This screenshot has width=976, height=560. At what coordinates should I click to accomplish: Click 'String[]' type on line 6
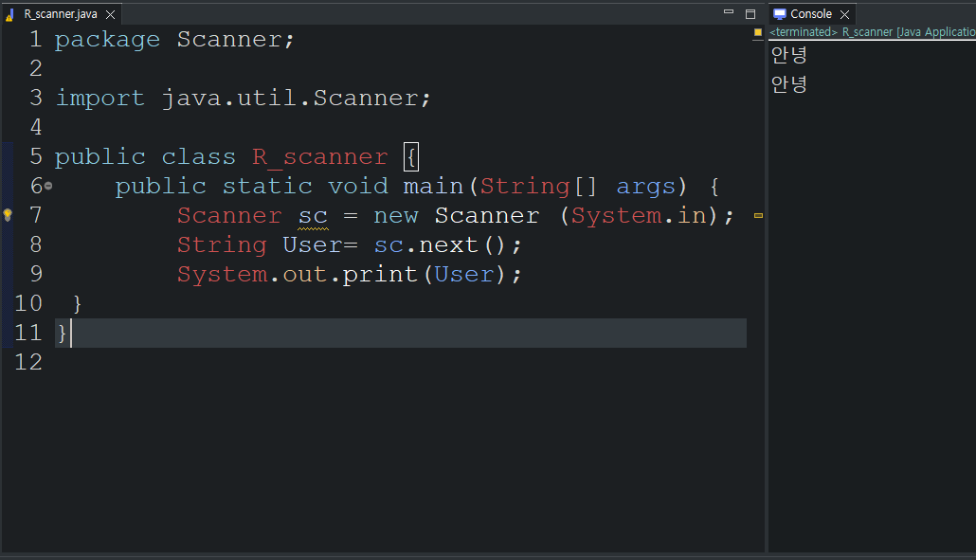538,186
